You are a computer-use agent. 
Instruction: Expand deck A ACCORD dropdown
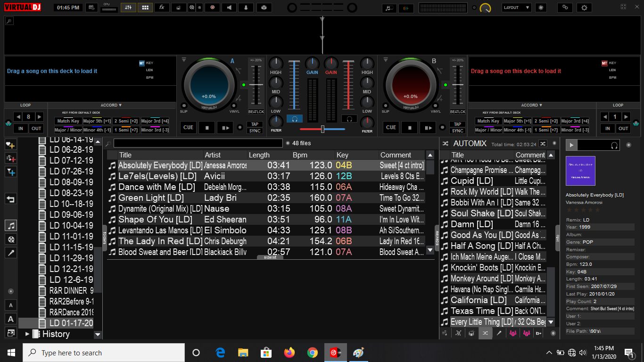[x=111, y=105]
